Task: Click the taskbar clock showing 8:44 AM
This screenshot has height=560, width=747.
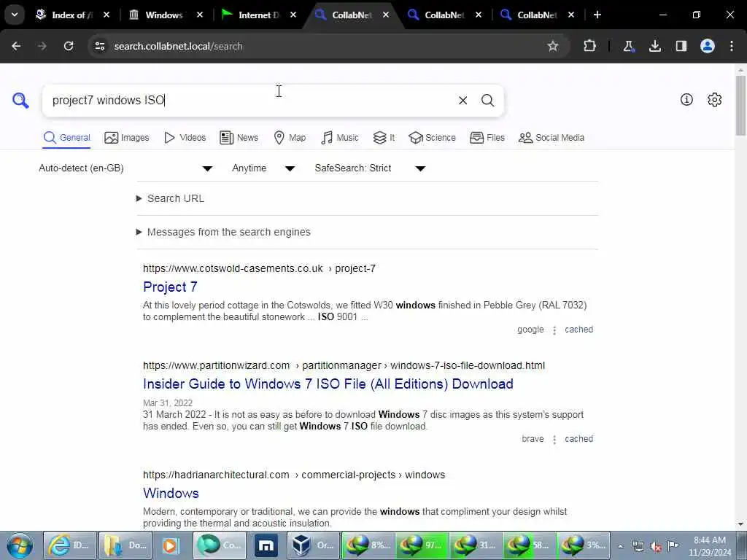Action: [x=710, y=546]
